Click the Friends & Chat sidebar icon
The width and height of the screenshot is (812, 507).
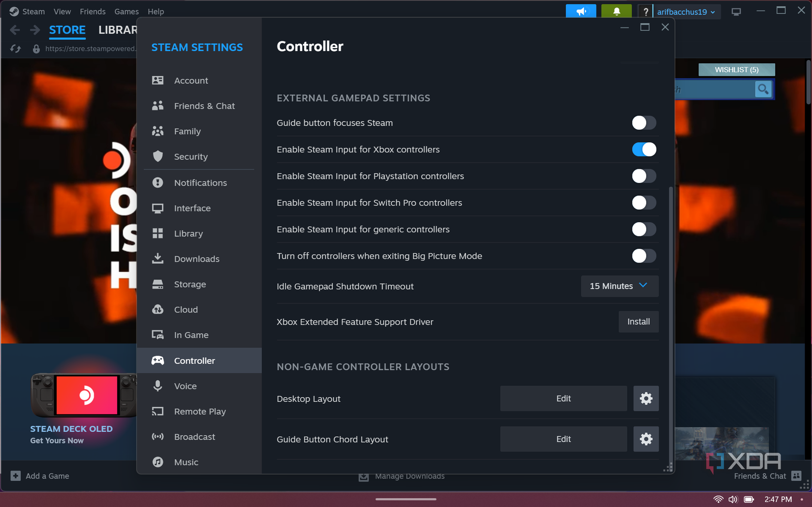[157, 106]
